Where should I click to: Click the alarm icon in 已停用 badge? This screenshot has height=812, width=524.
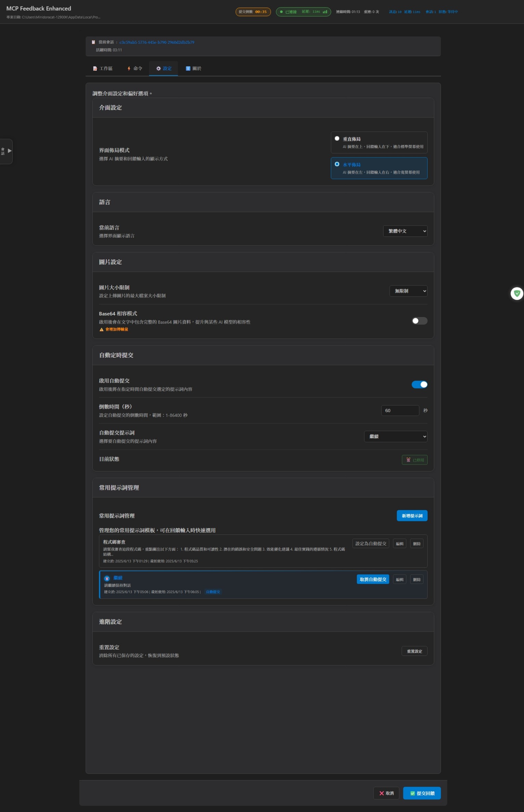pos(408,460)
